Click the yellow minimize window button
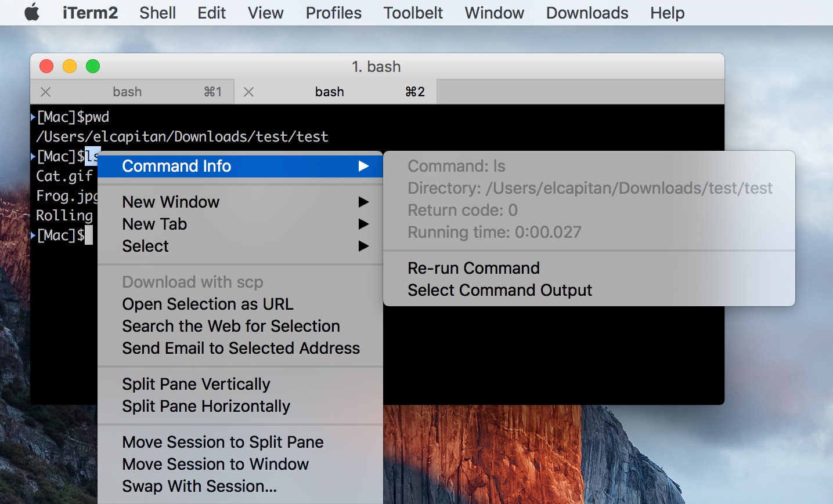Screen dimensions: 833x504 coord(70,66)
